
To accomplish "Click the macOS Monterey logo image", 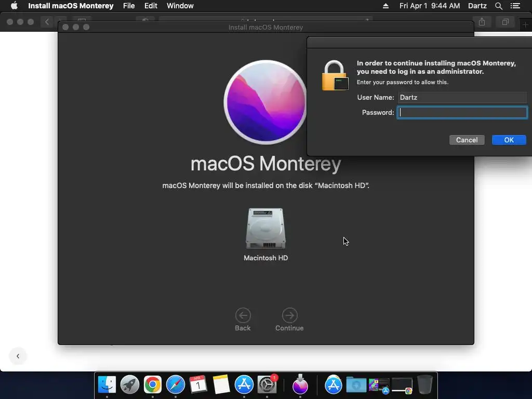I will click(265, 102).
